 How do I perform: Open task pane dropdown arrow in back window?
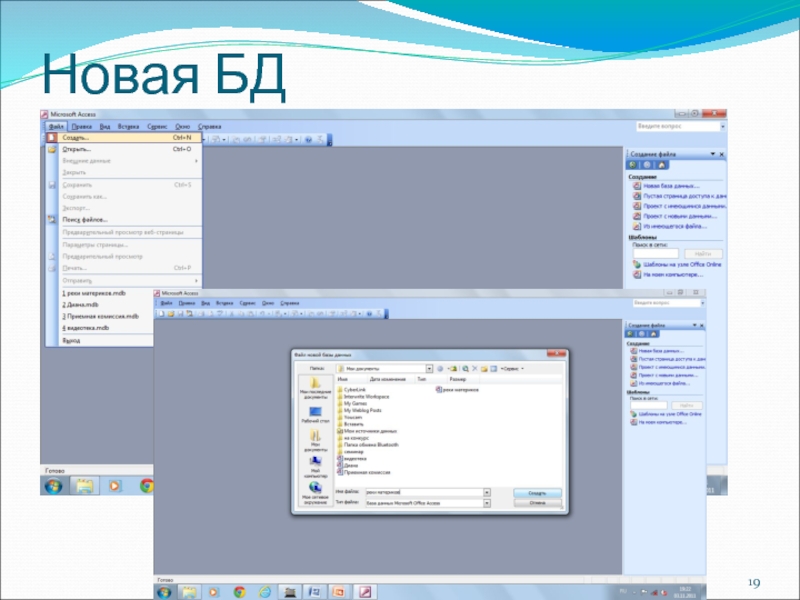[x=713, y=154]
